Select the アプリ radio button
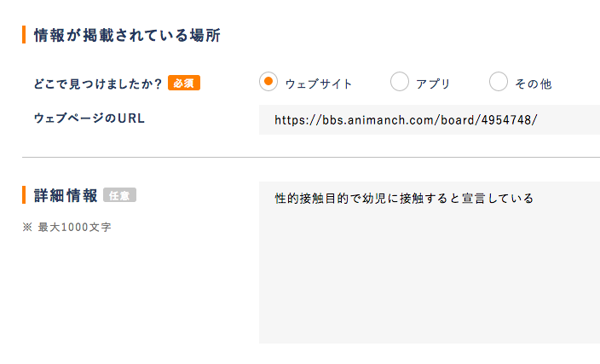 pyautogui.click(x=400, y=82)
